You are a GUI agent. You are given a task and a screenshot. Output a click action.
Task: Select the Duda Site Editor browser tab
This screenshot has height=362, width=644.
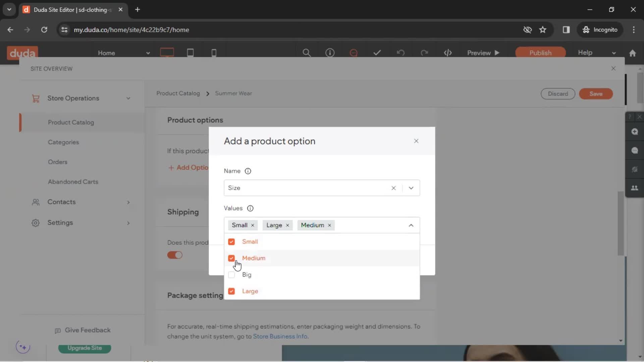point(72,10)
